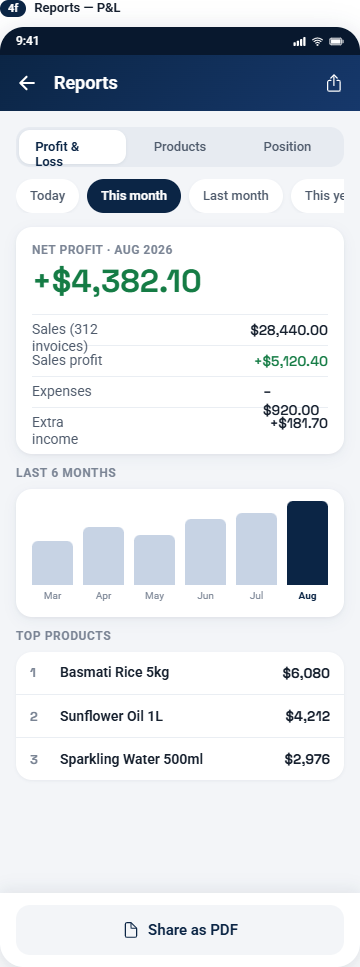Tap the battery status icon
Viewport: 360px width, 967px height.
click(337, 41)
